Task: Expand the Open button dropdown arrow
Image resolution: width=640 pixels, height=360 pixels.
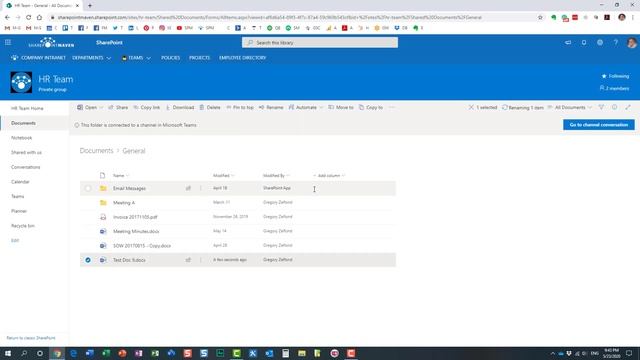Action: (101, 107)
